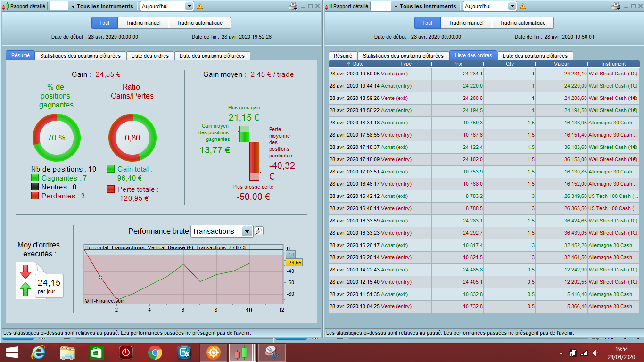The width and height of the screenshot is (644, 362).
Task: Open chart settings with the wrench icon
Action: (259, 231)
